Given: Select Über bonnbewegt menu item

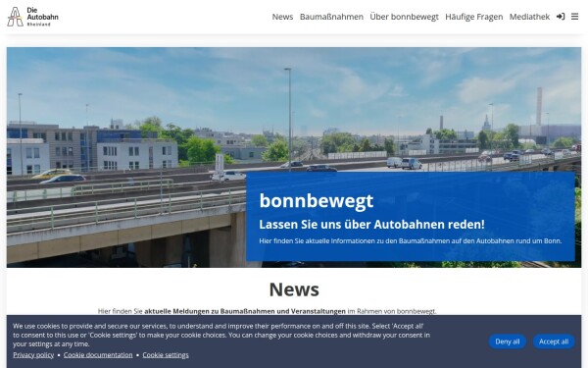Looking at the screenshot, I should click(404, 17).
